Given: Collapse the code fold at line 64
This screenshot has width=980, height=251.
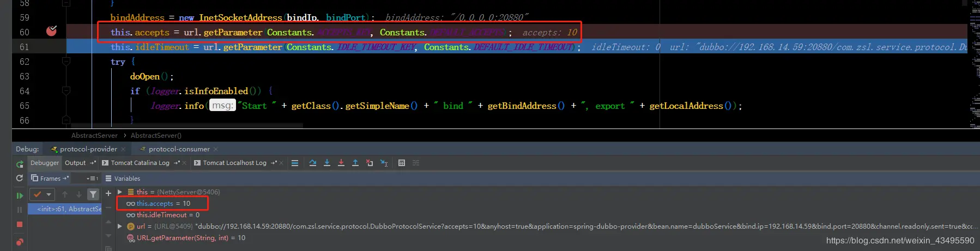Looking at the screenshot, I should [66, 91].
